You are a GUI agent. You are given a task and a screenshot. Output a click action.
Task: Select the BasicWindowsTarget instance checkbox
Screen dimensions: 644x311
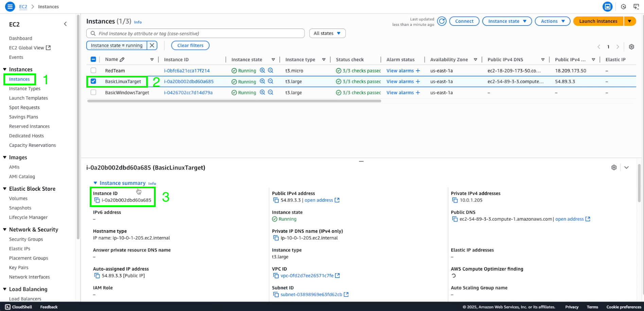[x=93, y=92]
